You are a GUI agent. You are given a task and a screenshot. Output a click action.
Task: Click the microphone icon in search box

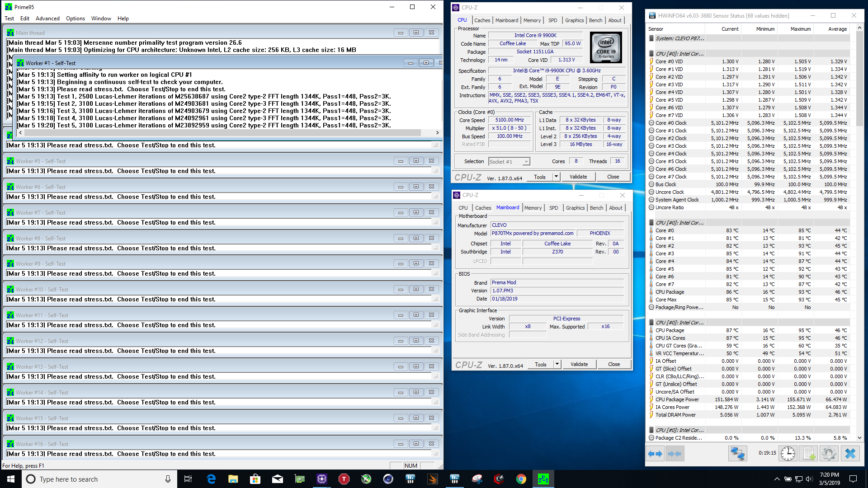168,479
